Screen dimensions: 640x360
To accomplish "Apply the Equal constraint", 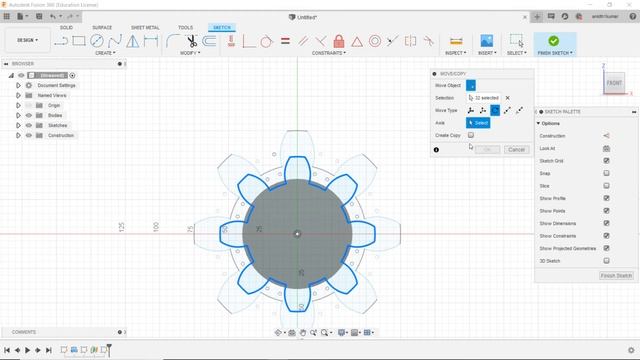I will pyautogui.click(x=285, y=41).
